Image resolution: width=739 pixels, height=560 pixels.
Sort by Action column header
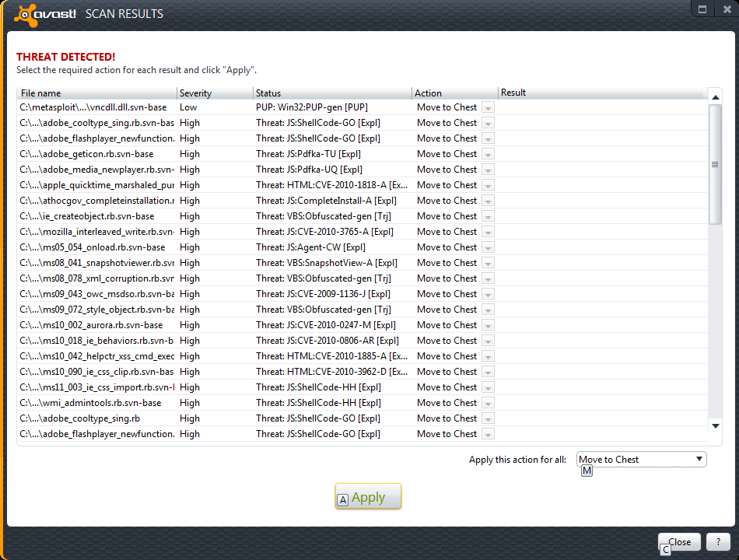(x=455, y=93)
